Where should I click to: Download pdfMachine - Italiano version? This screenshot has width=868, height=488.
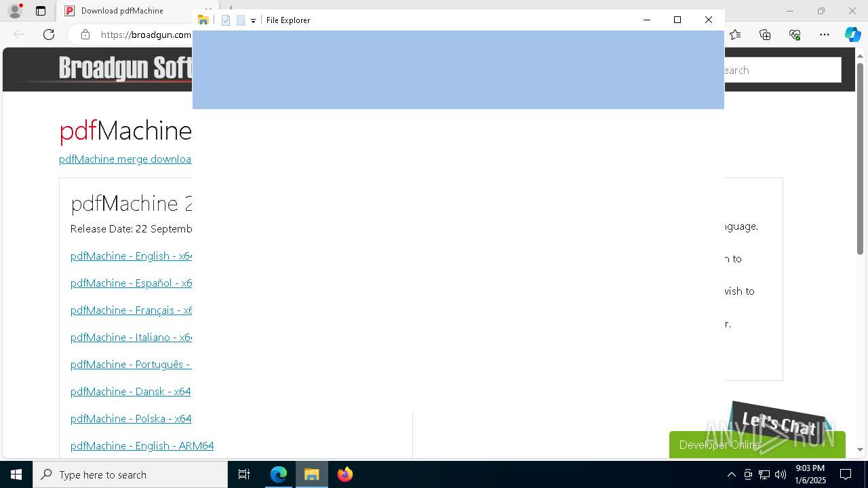pos(131,338)
